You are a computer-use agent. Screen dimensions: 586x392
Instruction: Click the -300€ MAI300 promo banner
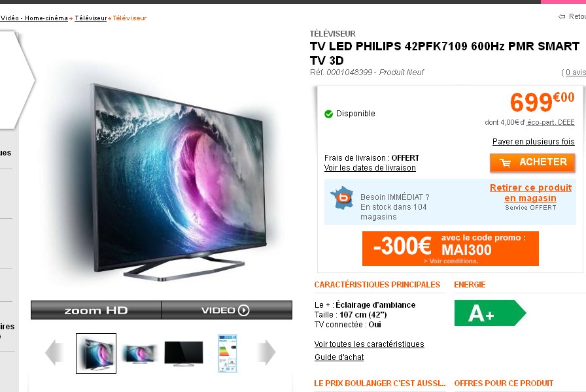[x=451, y=248]
